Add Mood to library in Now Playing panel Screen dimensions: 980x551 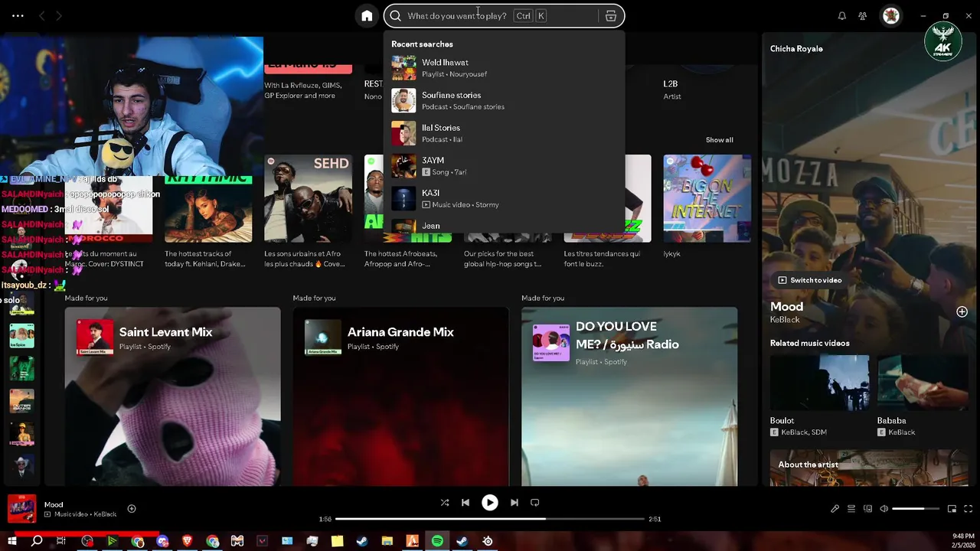pos(962,311)
